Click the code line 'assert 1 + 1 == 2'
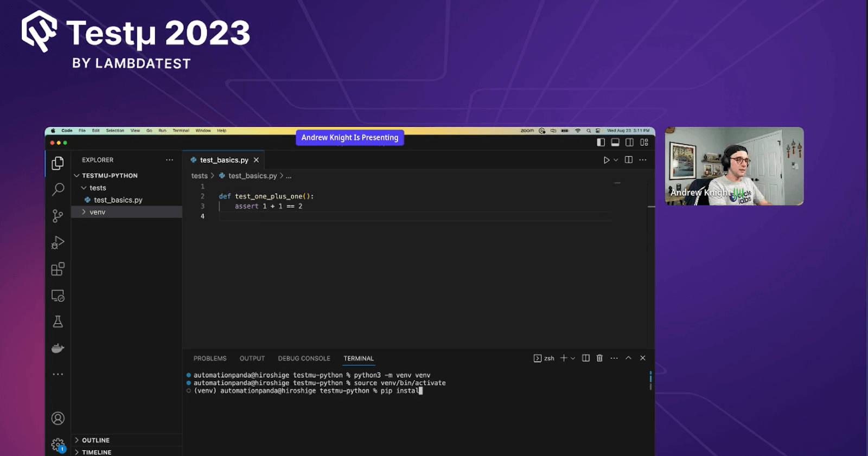Screen dimensions: 868x456 pyautogui.click(x=269, y=206)
